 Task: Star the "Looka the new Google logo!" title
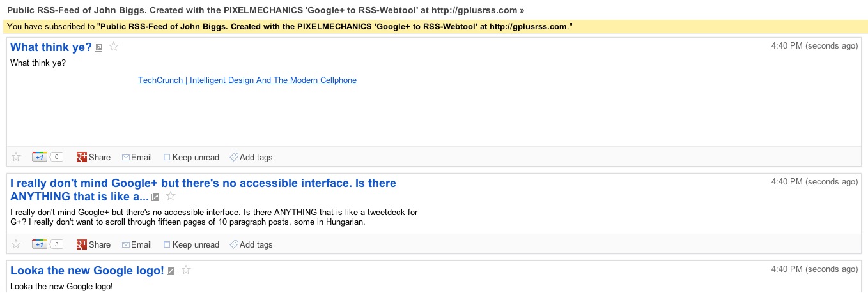(x=186, y=271)
